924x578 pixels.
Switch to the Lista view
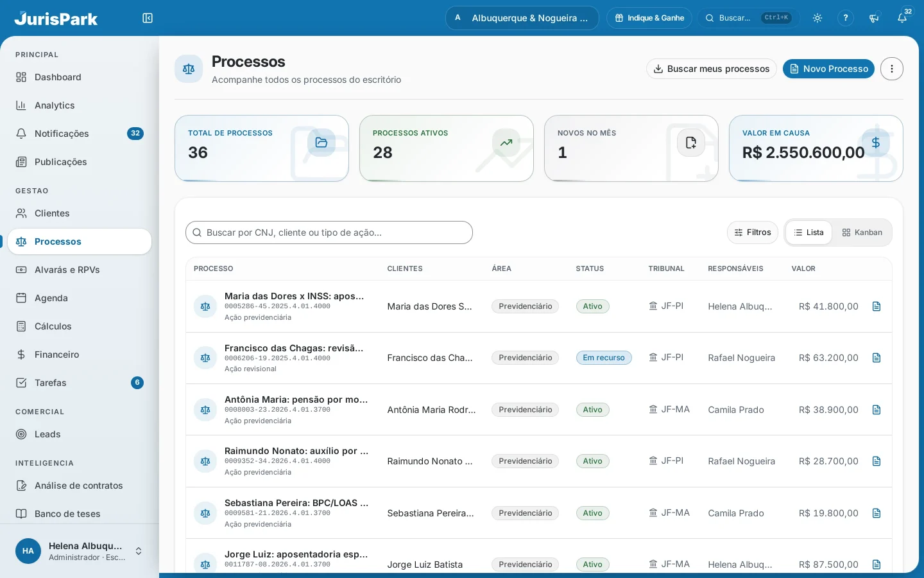[x=809, y=232]
